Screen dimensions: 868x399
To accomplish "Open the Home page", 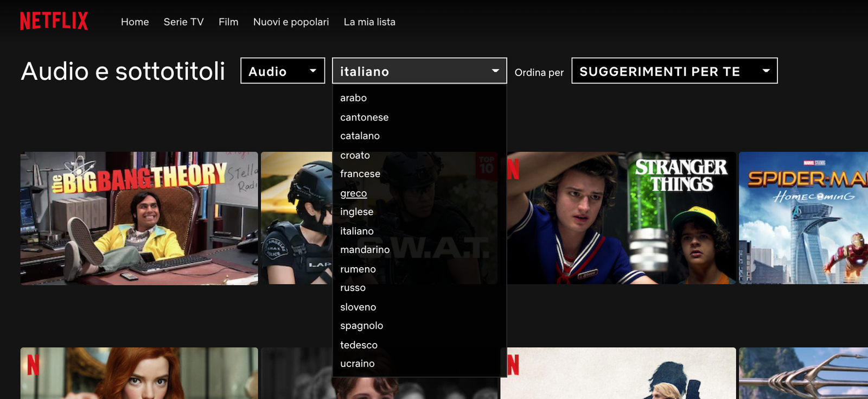I will 135,22.
